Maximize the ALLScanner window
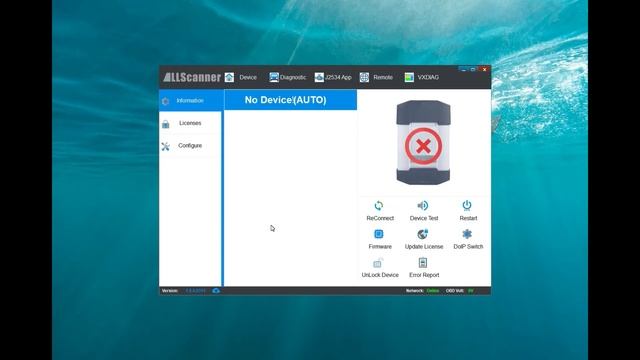The image size is (640, 360). (473, 69)
